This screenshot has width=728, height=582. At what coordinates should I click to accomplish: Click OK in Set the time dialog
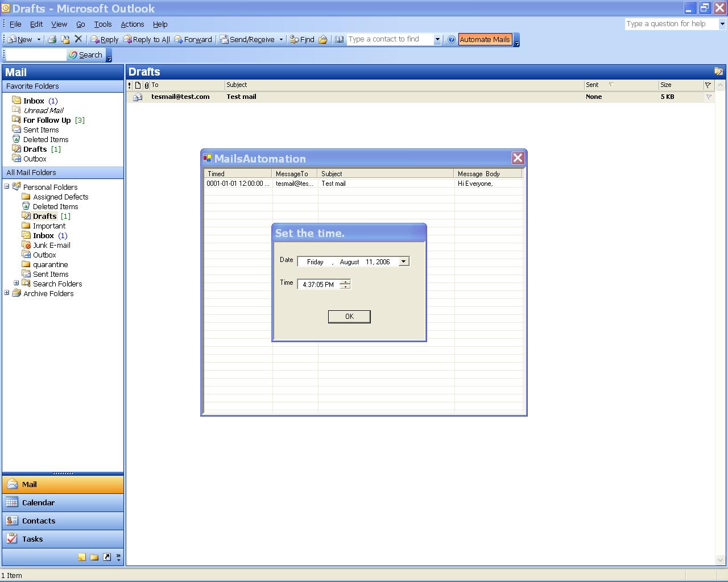pos(349,317)
